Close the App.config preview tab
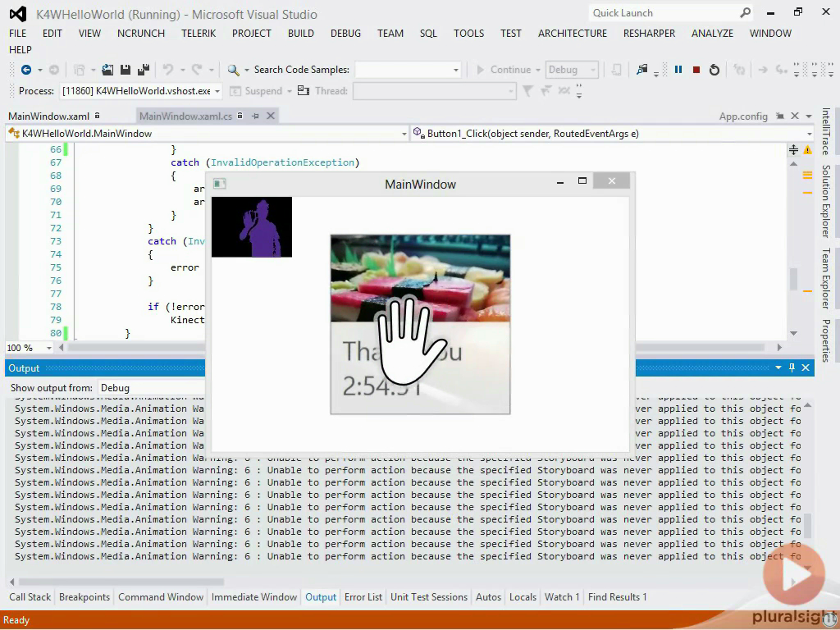Screen dimensions: 840x630 point(795,116)
